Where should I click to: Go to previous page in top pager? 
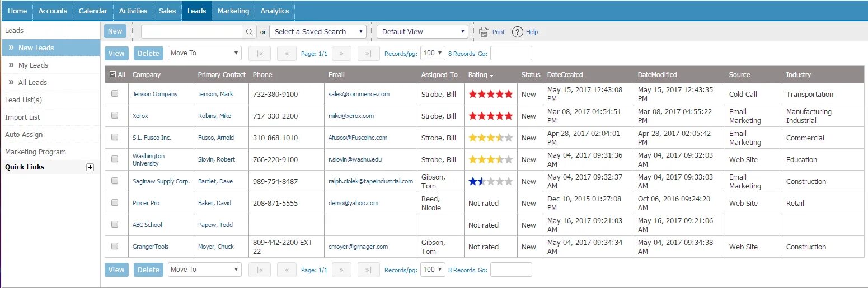point(287,53)
